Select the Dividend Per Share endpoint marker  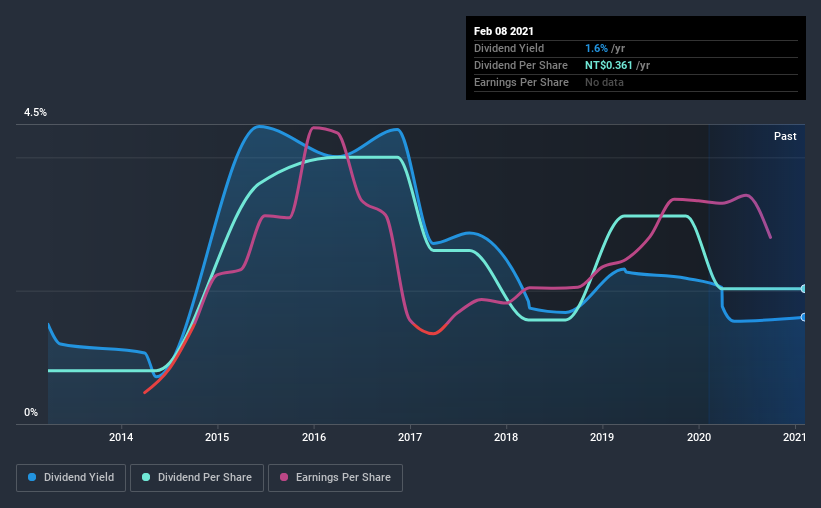point(803,289)
